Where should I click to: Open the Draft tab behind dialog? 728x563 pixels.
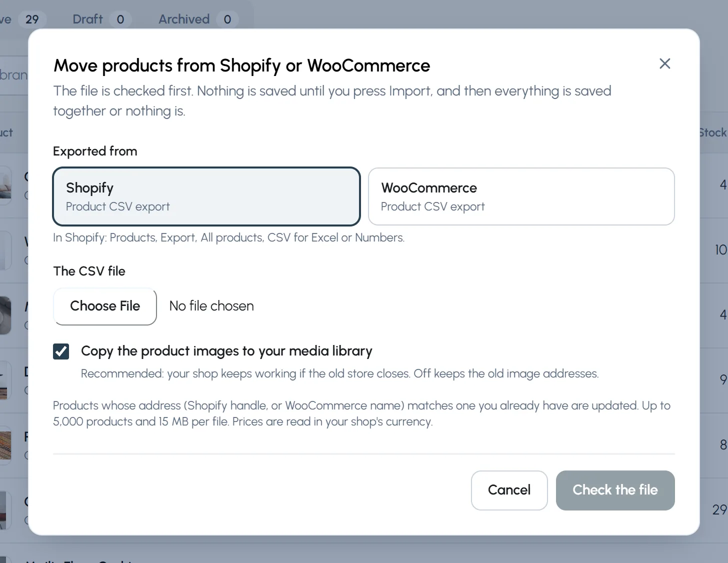(x=101, y=19)
